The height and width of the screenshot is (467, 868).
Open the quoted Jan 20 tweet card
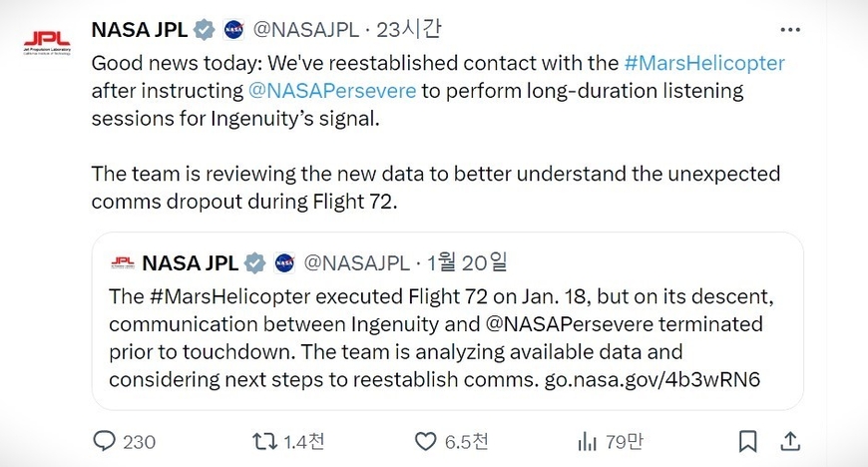(x=447, y=321)
